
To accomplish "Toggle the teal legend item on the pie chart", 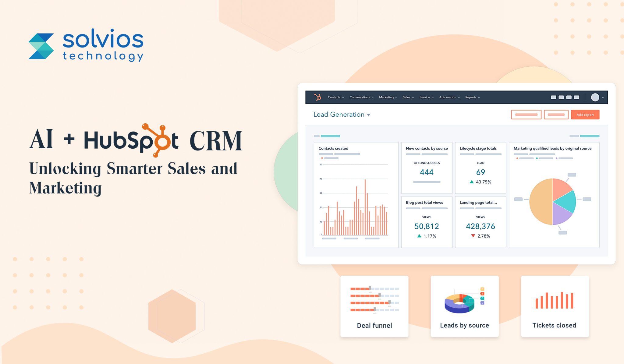I will 537,158.
